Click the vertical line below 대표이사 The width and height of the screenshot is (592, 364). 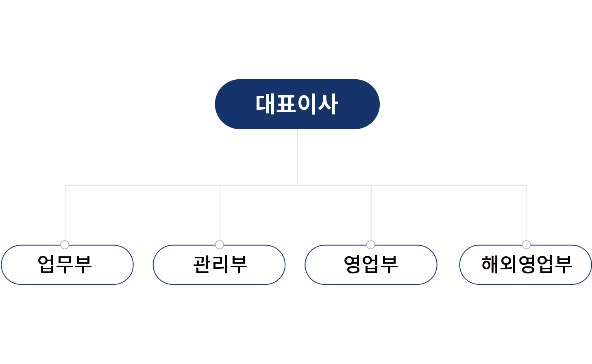click(297, 157)
